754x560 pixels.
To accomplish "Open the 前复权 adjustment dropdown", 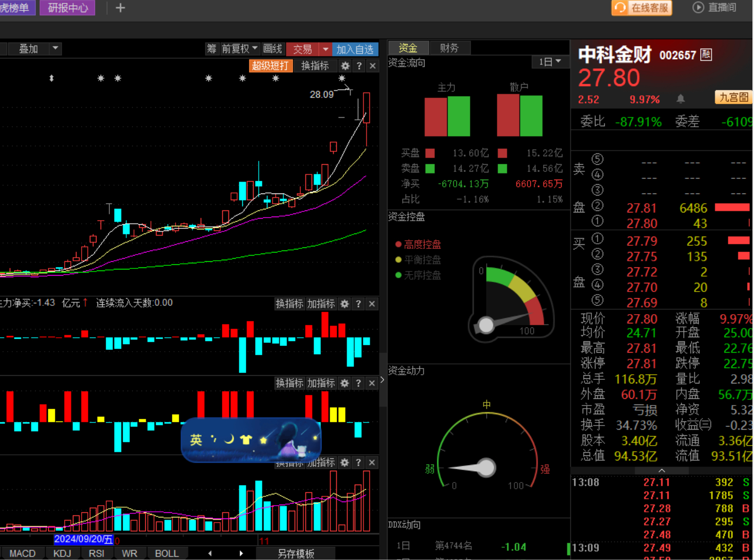I will (x=240, y=49).
